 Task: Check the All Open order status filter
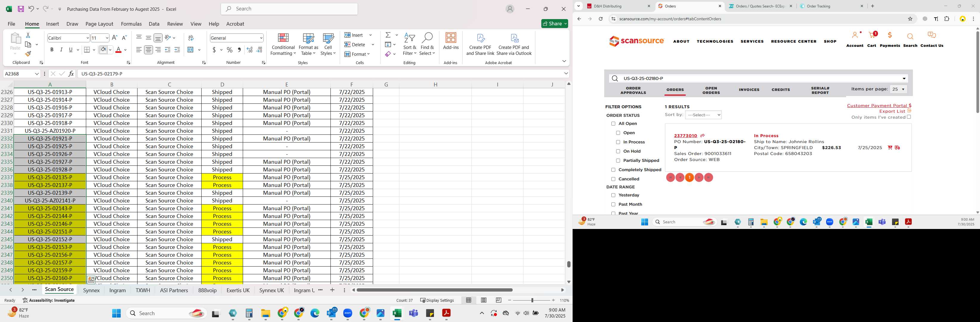(x=613, y=123)
